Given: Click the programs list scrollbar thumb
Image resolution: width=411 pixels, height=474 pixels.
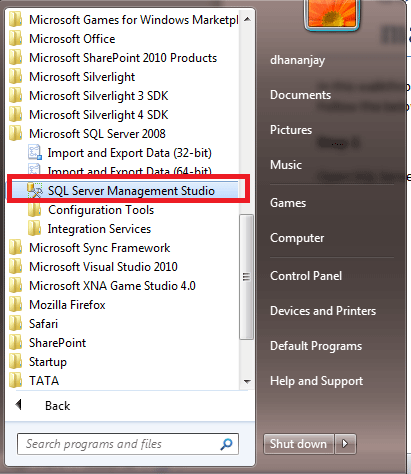Looking at the screenshot, I should [247, 277].
